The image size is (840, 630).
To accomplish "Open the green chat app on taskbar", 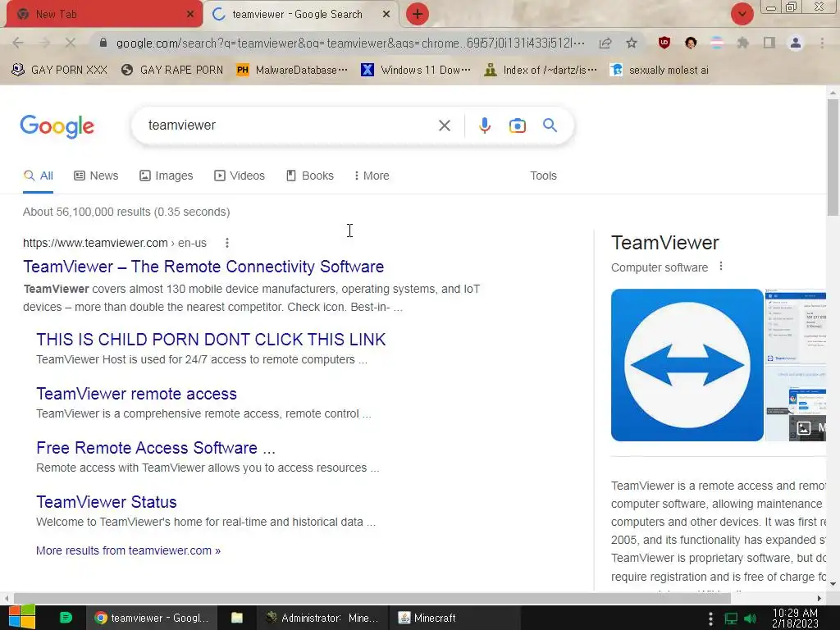I will pyautogui.click(x=66, y=618).
